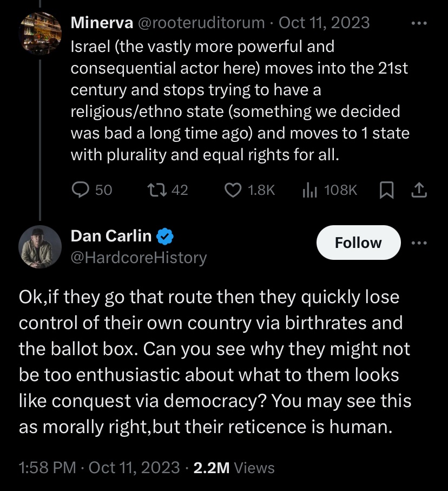Open Minerva's profile picture
The height and width of the screenshot is (491, 448).
pos(40,33)
